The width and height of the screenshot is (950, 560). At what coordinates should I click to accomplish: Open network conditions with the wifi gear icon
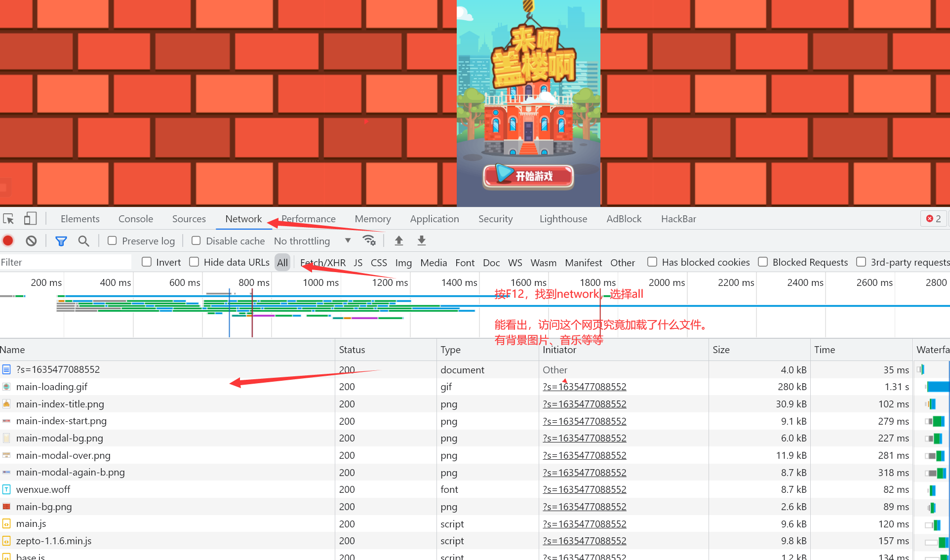[369, 240]
